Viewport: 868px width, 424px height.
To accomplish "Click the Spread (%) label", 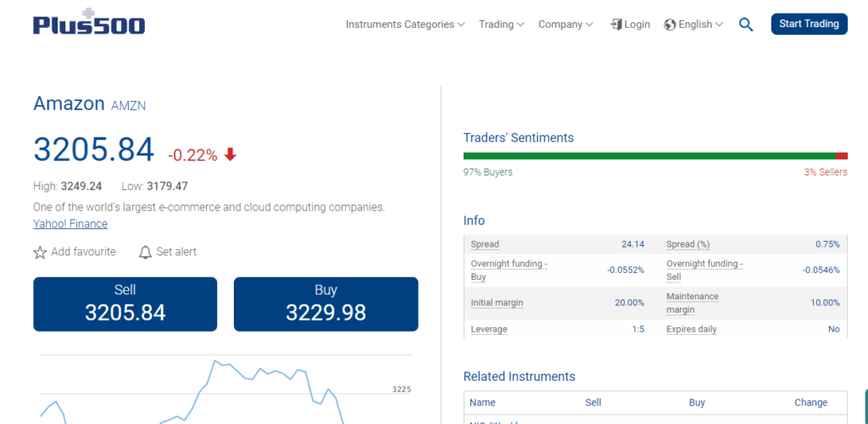I will click(x=688, y=244).
